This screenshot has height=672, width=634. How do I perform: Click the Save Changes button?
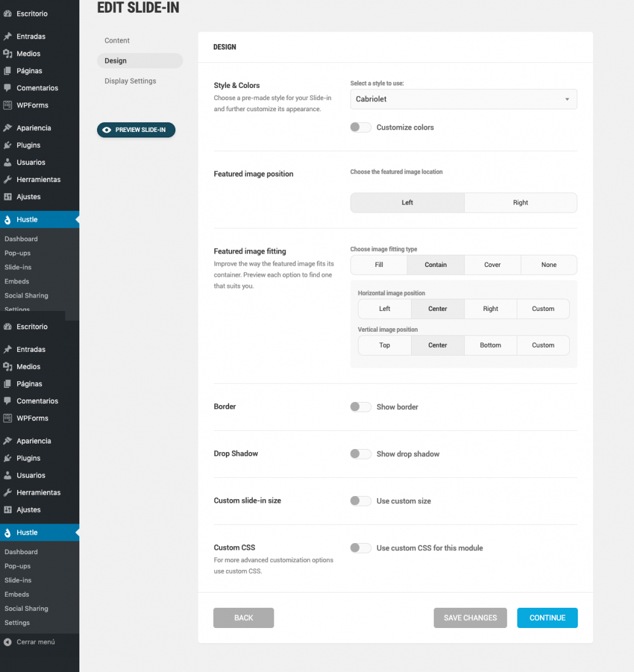point(470,618)
